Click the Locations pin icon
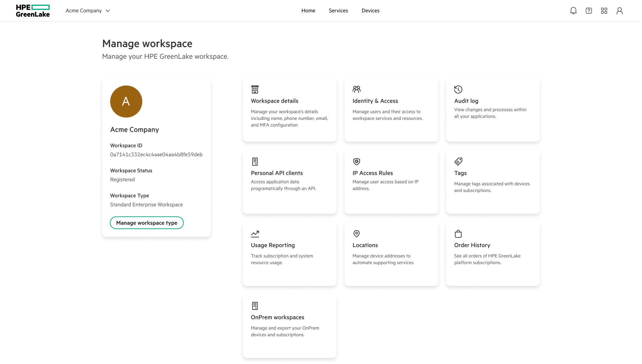Image resolution: width=642 pixels, height=364 pixels. 356,234
